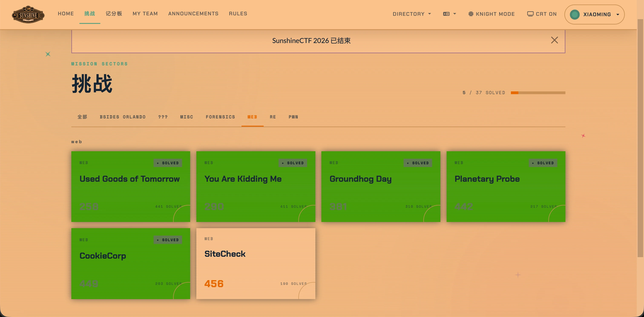Open the XIAOMING user menu arrow
The height and width of the screenshot is (317, 644).
pyautogui.click(x=618, y=14)
